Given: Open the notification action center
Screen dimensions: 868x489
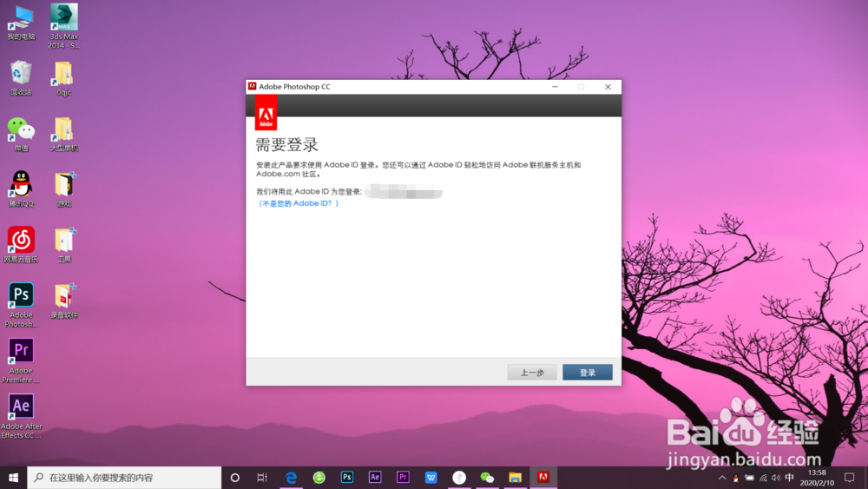Looking at the screenshot, I should 850,478.
